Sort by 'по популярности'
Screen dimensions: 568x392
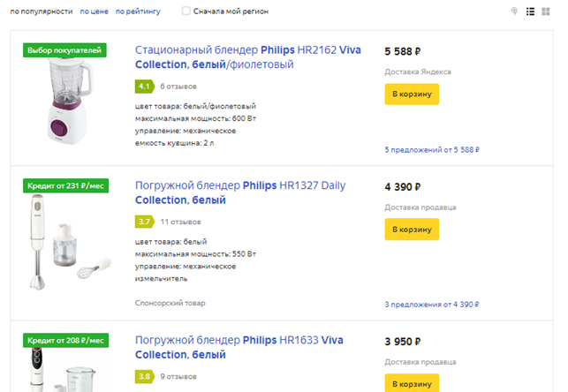[x=40, y=11]
